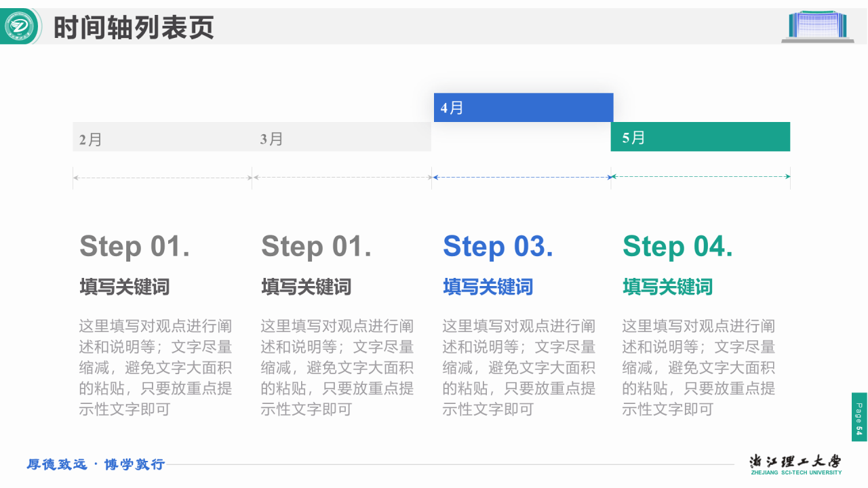Select description paragraph in the second column
Image resolution: width=868 pixels, height=488 pixels.
pyautogui.click(x=338, y=367)
